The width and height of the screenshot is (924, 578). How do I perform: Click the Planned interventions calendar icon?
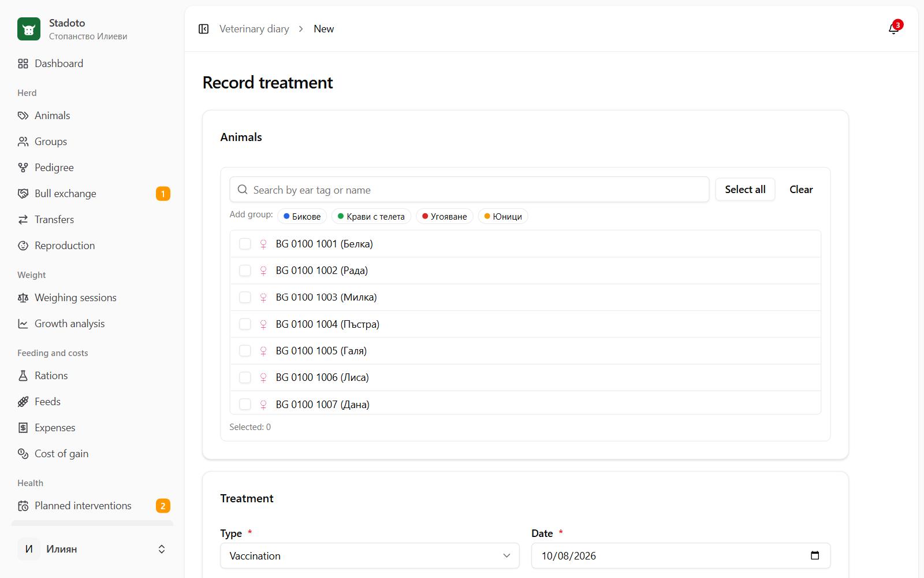[x=23, y=506]
